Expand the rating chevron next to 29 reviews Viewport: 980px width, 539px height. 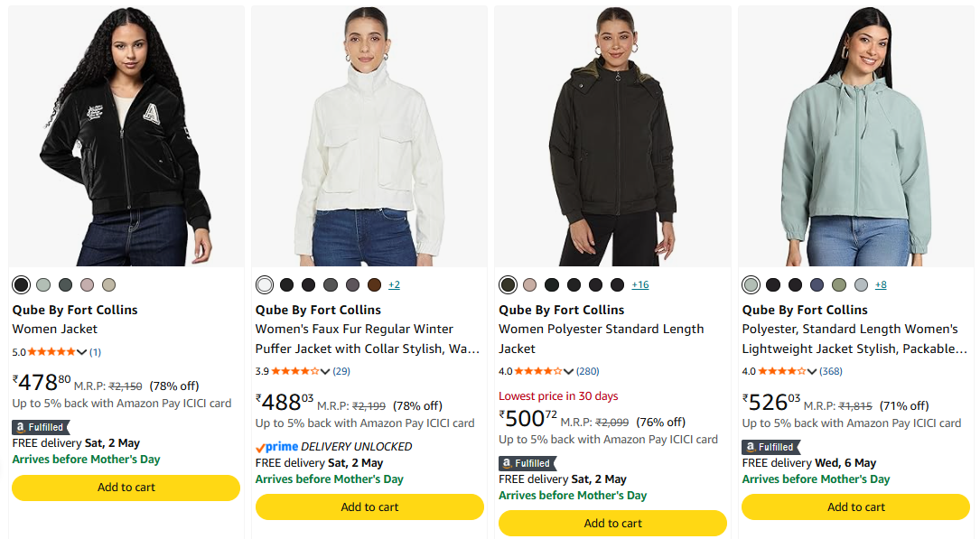click(325, 371)
